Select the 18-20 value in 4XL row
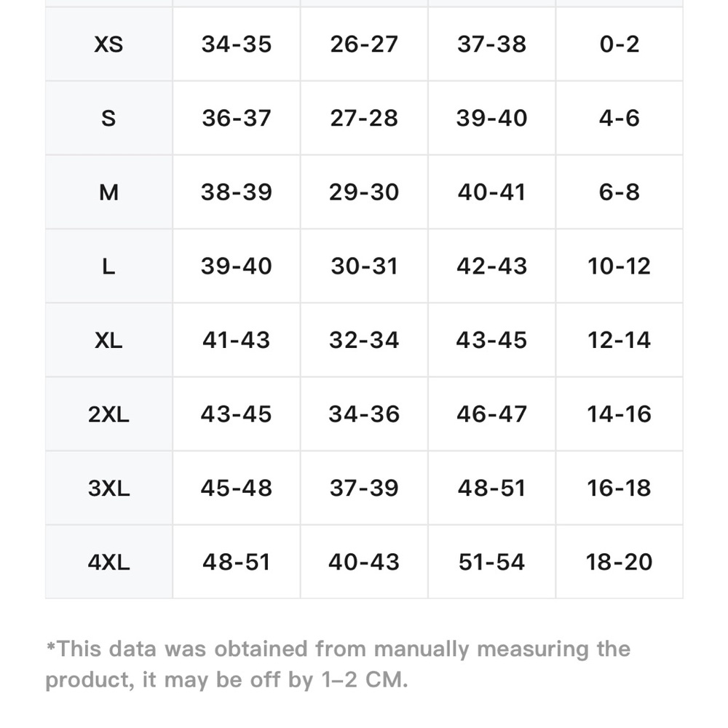 tap(620, 562)
